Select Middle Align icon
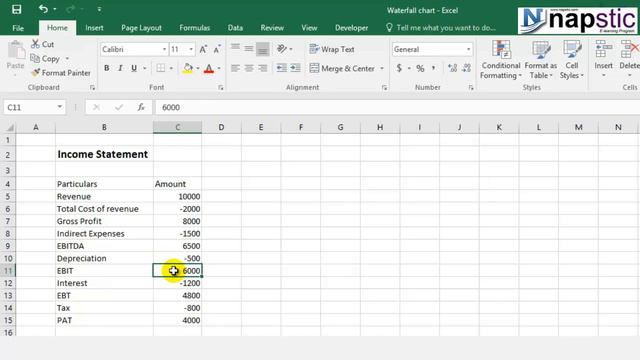This screenshot has height=360, width=640. (249, 49)
